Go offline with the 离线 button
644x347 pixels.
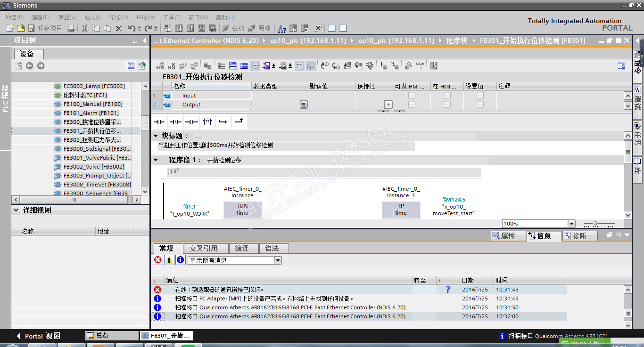(x=260, y=28)
